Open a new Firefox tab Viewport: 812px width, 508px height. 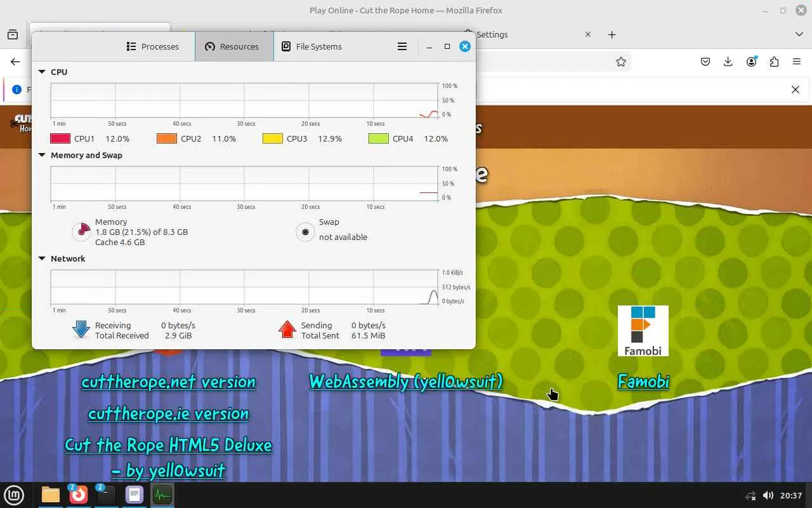coord(612,34)
